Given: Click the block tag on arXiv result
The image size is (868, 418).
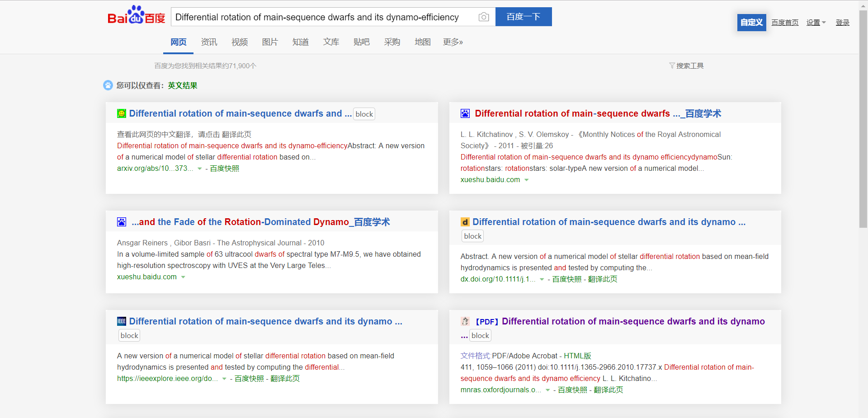Looking at the screenshot, I should pos(364,114).
